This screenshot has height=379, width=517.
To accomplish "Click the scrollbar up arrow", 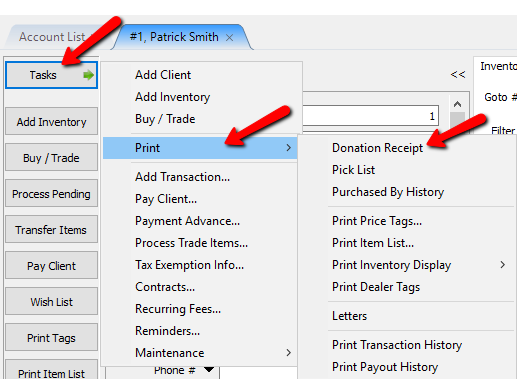I will click(457, 104).
